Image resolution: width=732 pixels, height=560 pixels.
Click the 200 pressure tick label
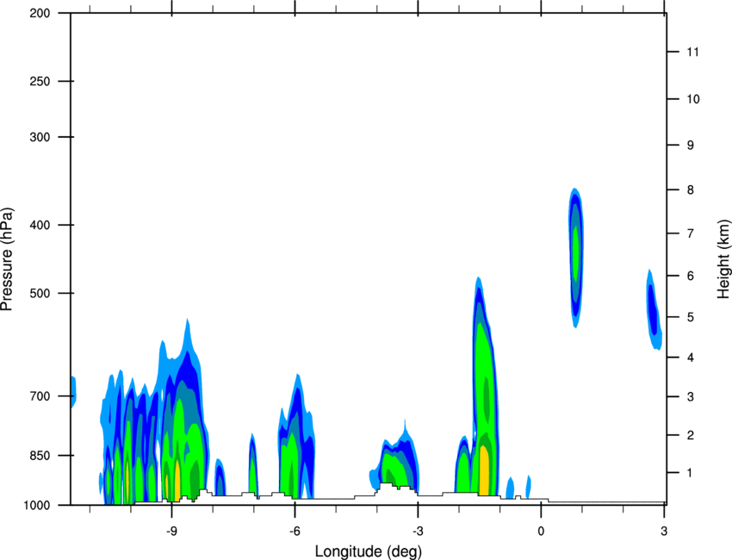[x=40, y=13]
